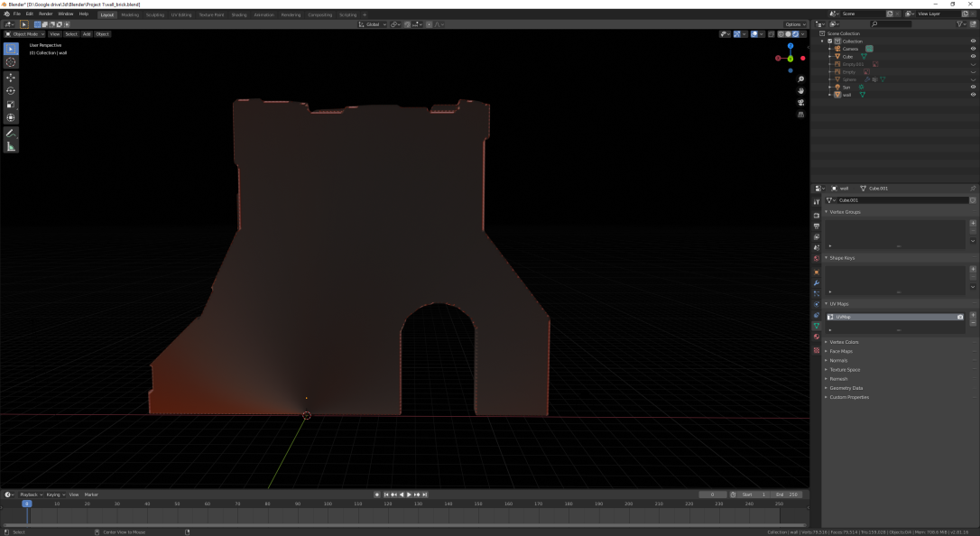Expand the Vertex Colors panel
The height and width of the screenshot is (536, 980).
point(843,342)
